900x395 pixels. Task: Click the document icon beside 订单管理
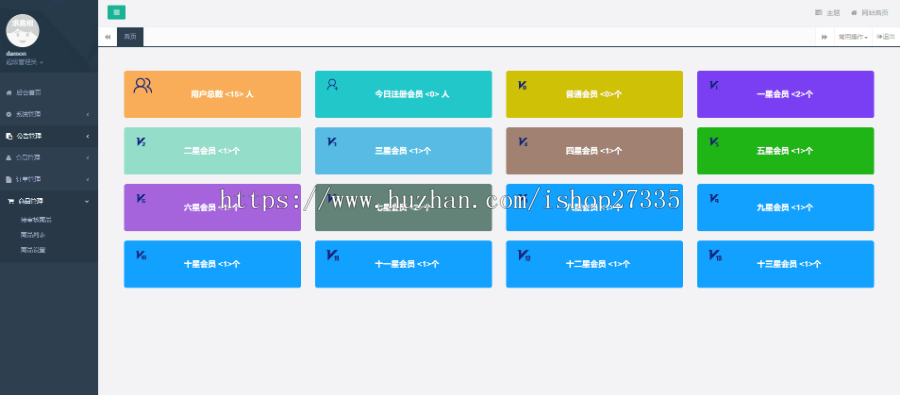tap(9, 179)
